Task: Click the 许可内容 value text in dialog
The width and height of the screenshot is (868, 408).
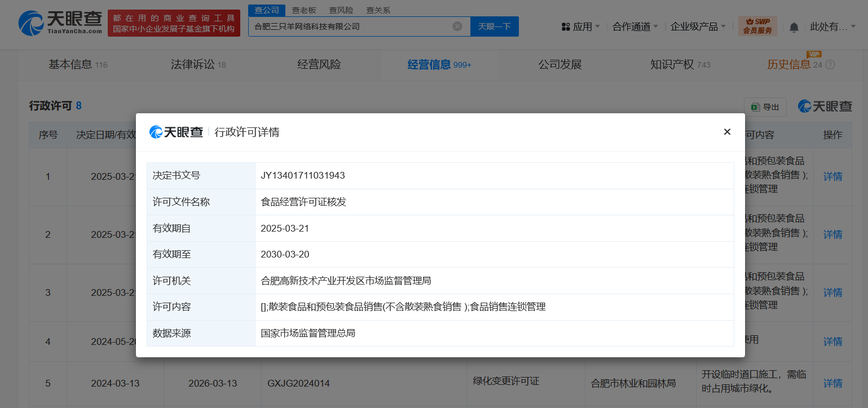Action: click(403, 307)
